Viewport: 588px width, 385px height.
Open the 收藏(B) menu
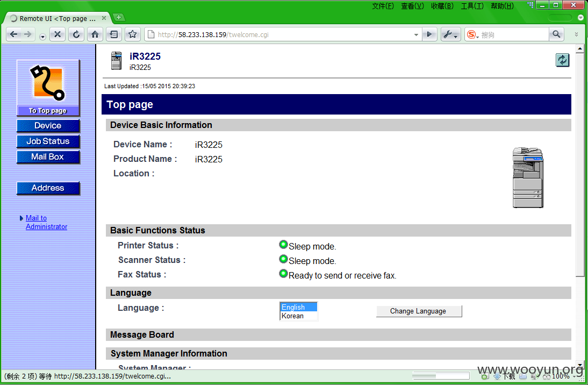[442, 5]
